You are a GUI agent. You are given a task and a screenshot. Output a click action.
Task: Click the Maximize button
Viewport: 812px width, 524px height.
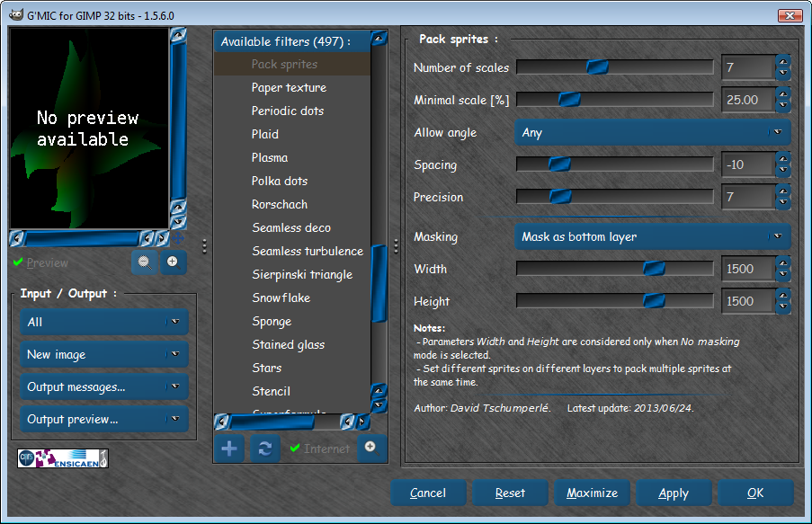(592, 493)
